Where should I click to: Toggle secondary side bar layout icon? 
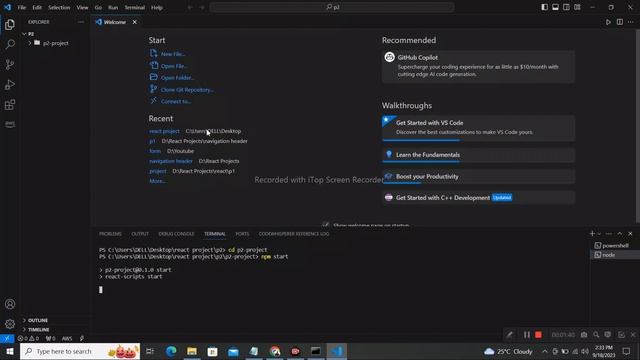pos(566,7)
